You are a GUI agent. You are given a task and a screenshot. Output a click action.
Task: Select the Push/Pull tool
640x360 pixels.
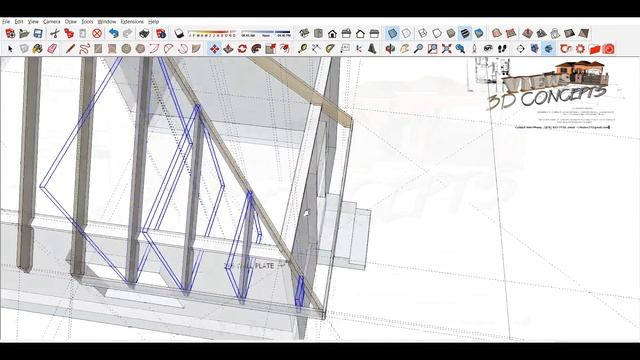click(228, 49)
